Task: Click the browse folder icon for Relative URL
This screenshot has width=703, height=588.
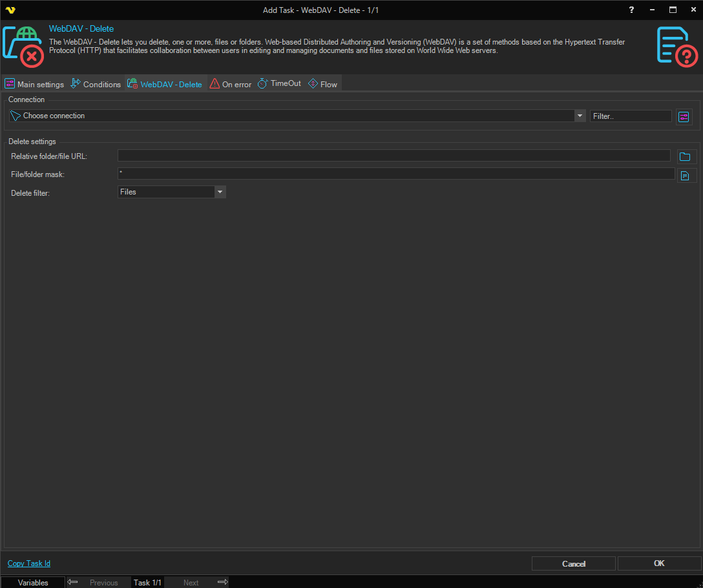Action: tap(686, 156)
